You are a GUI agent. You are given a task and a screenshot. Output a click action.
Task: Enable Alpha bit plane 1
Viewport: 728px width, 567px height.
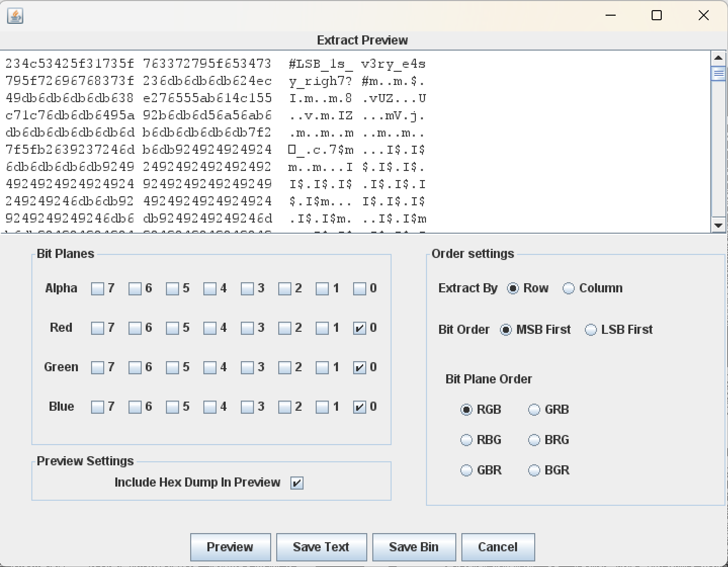(x=322, y=289)
